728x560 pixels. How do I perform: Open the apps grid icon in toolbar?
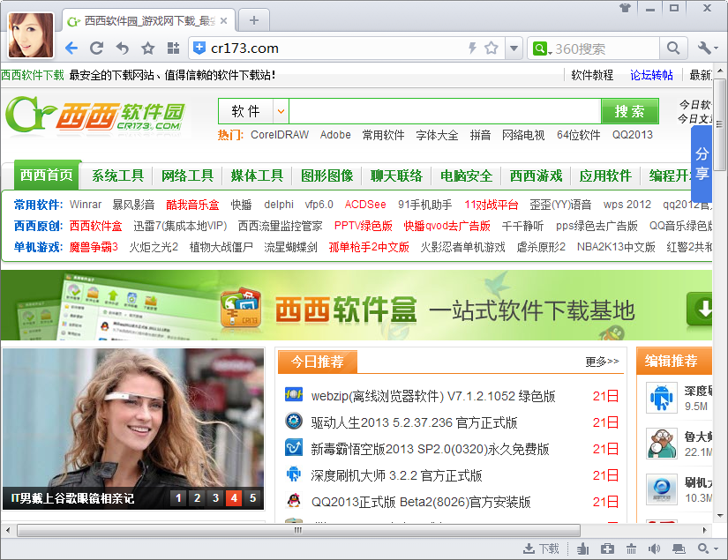tap(173, 48)
